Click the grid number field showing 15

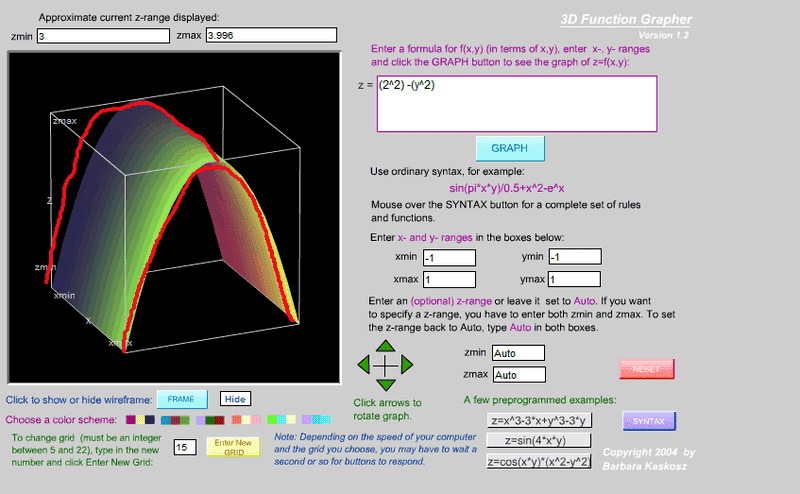point(185,447)
